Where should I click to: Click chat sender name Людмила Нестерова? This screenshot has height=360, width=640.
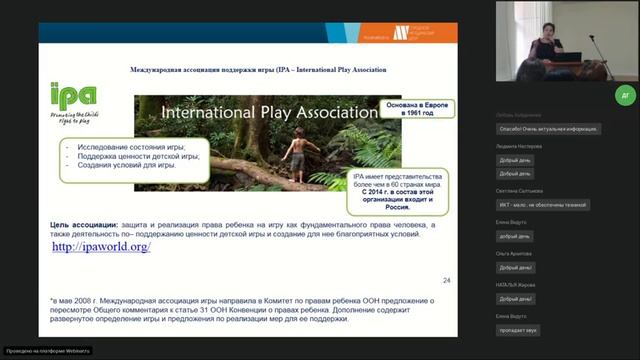pos(519,146)
